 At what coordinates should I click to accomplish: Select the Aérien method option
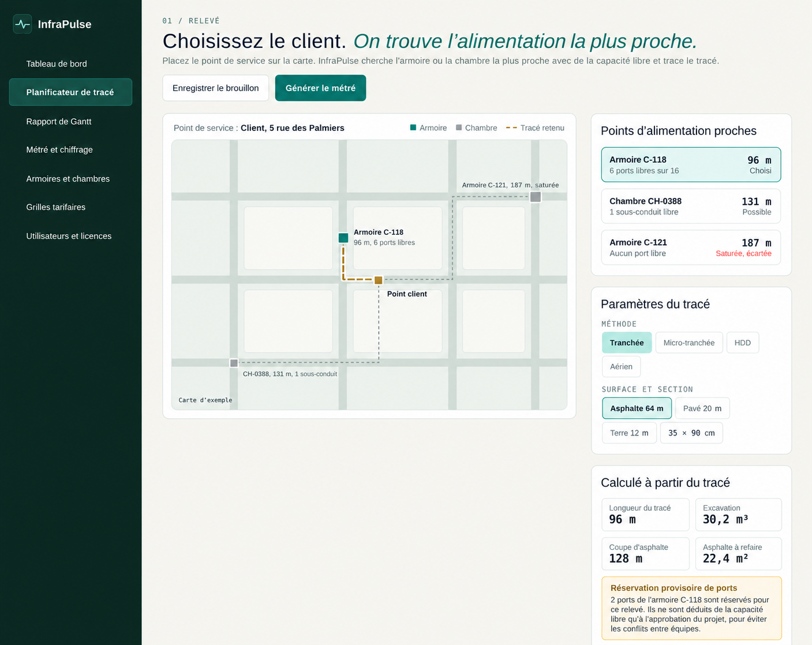[621, 366]
